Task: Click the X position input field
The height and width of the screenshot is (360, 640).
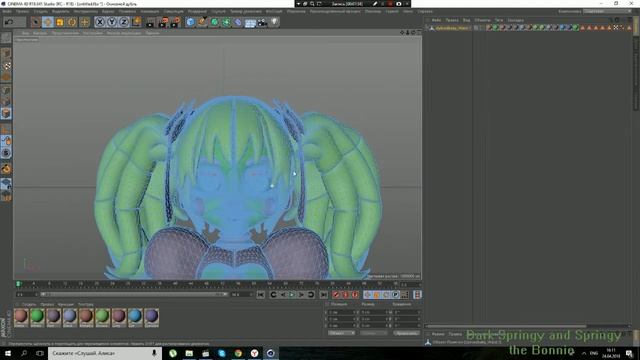Action: pos(341,312)
